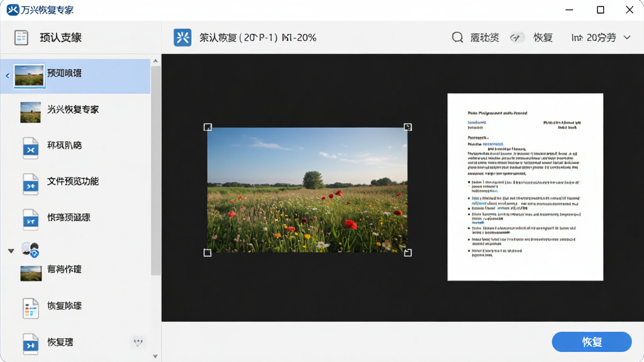The height and width of the screenshot is (362, 644).
Task: Minimize the window from the title bar
Action: 569,10
